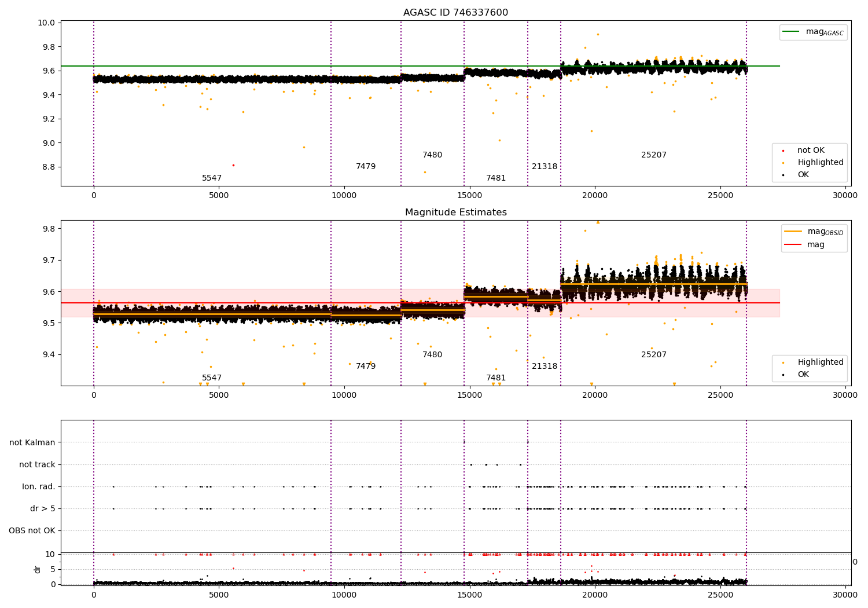Click the "20000" x-axis tick under bottom plot

(x=595, y=595)
